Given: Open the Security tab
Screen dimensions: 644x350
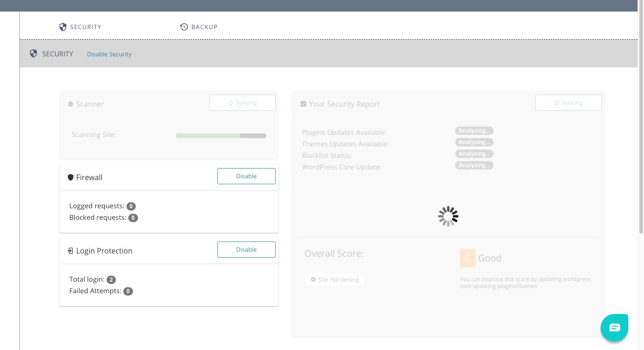Looking at the screenshot, I should coord(85,27).
